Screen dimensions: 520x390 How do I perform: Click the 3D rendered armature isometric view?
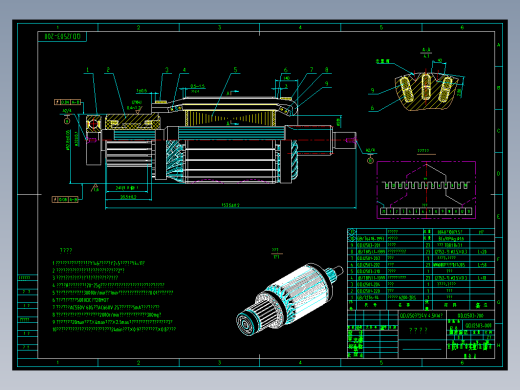[x=290, y=299]
